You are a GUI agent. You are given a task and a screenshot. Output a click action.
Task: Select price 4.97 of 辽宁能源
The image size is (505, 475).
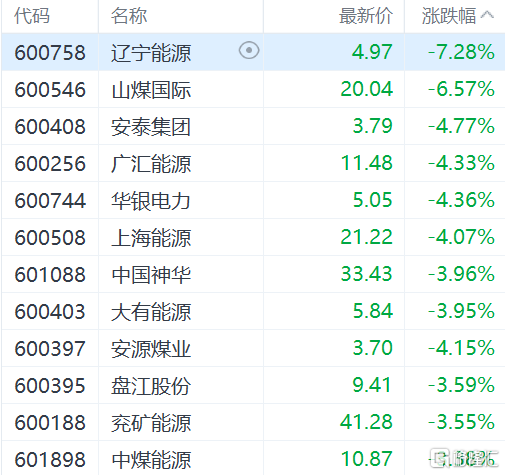[372, 52]
